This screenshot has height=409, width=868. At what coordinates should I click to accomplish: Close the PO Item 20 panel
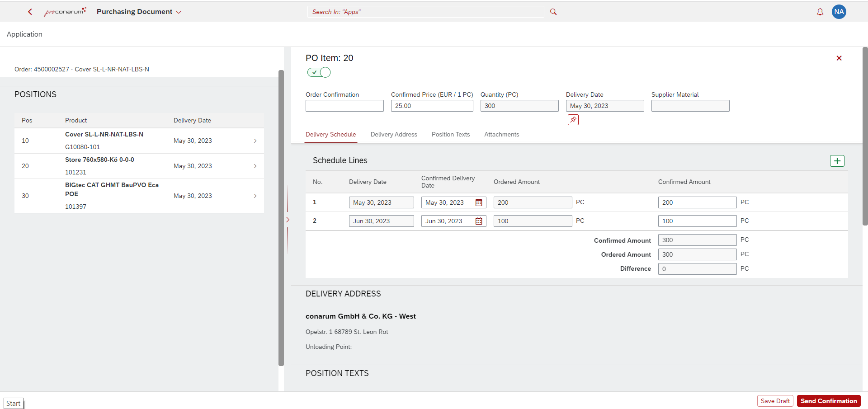click(839, 58)
